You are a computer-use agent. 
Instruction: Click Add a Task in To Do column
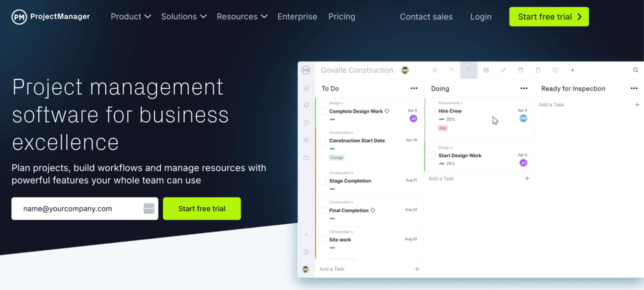332,269
